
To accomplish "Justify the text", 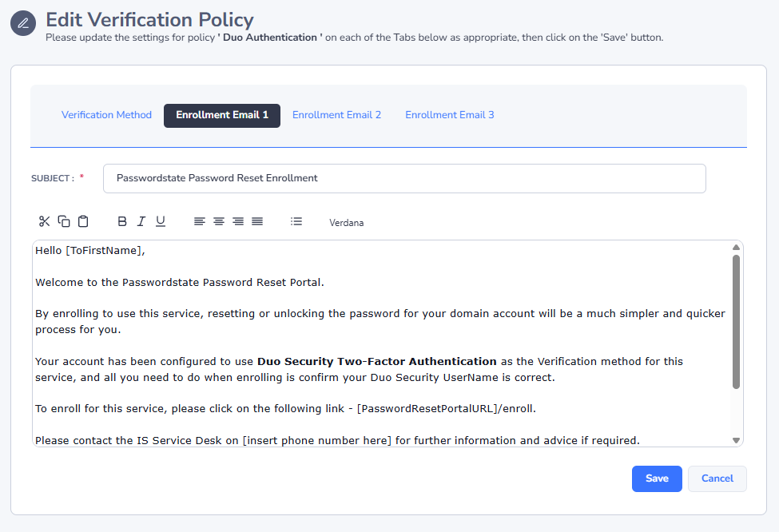I will click(x=256, y=221).
